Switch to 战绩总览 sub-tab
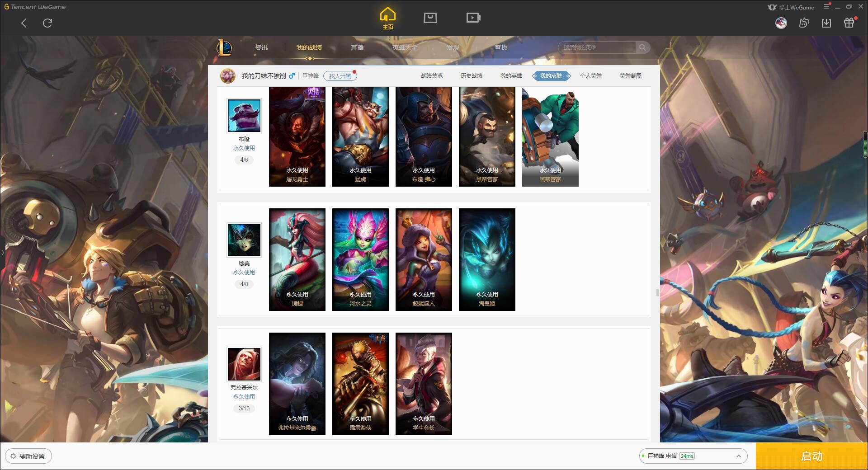This screenshot has height=470, width=868. 432,76
